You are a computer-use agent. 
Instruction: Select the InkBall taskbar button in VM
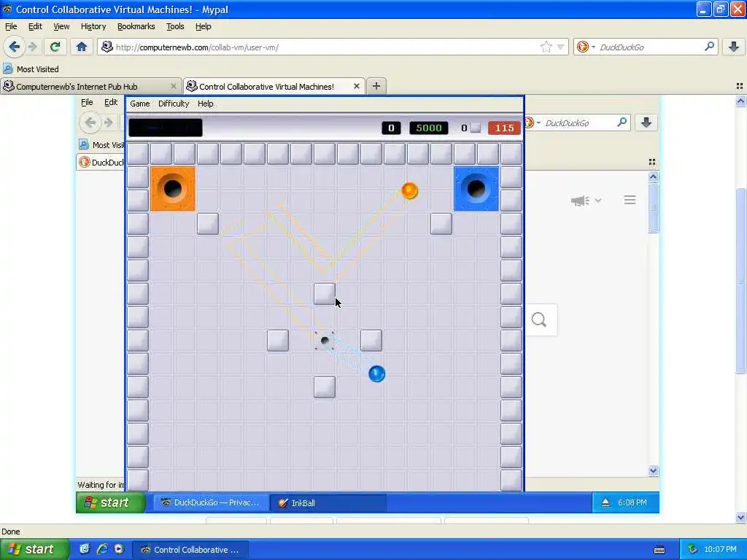(x=328, y=503)
